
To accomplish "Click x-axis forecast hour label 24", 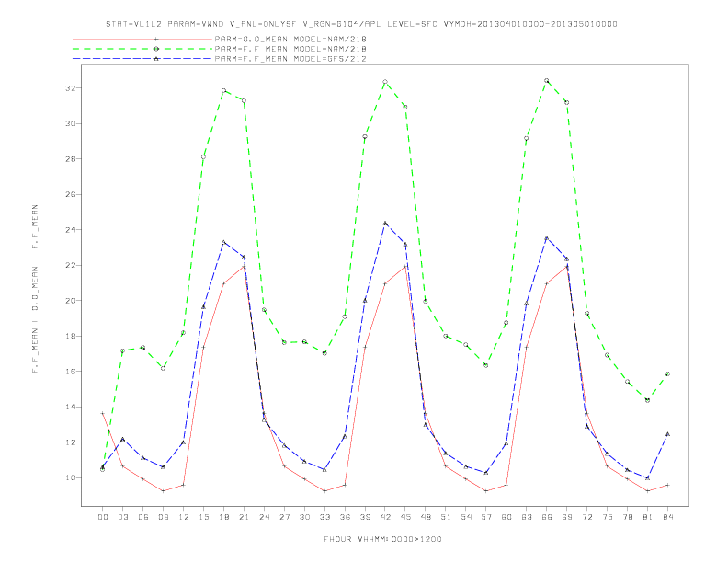I will [264, 517].
